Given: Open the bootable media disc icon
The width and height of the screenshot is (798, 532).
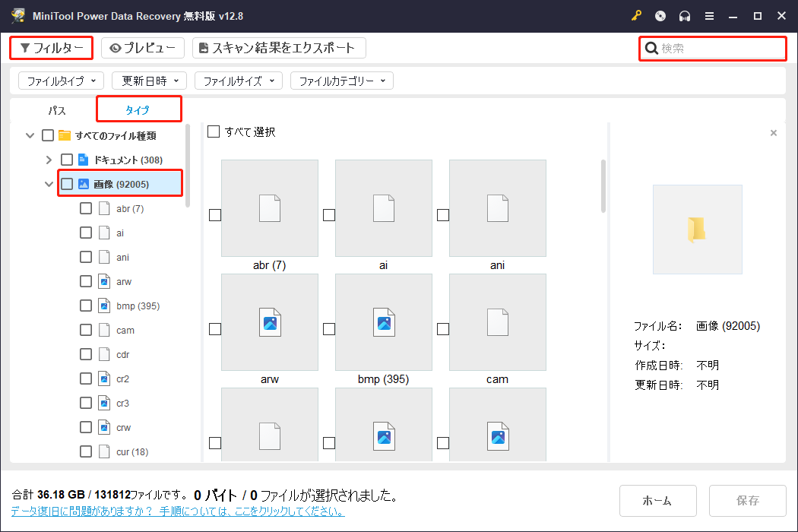Looking at the screenshot, I should tap(660, 15).
